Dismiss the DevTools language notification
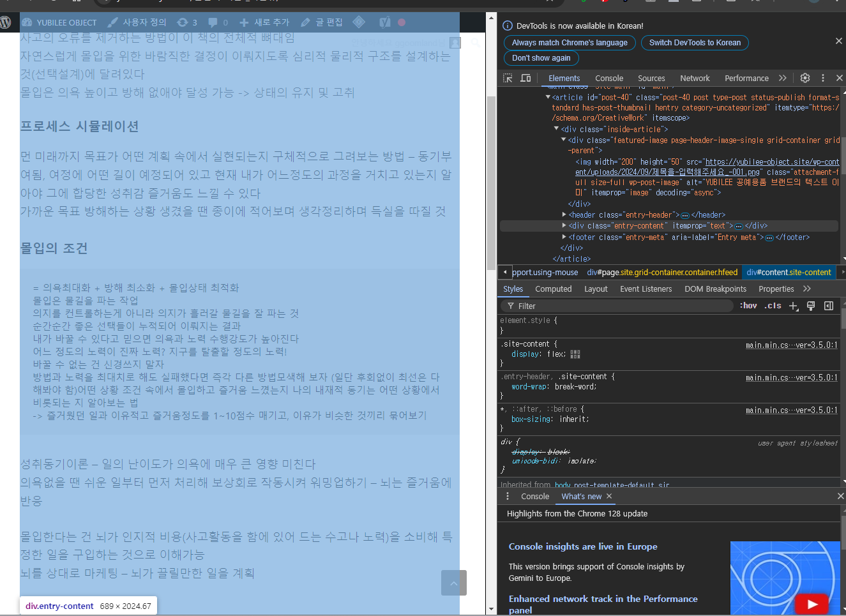The height and width of the screenshot is (616, 846). pyautogui.click(x=838, y=41)
